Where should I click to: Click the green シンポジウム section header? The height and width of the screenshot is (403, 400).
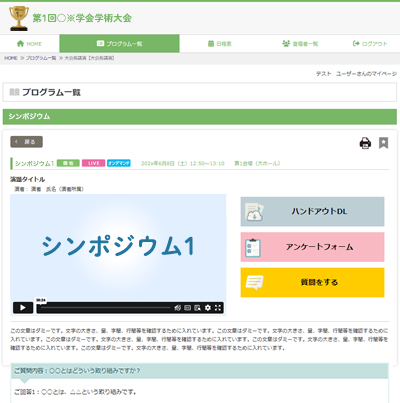point(200,116)
